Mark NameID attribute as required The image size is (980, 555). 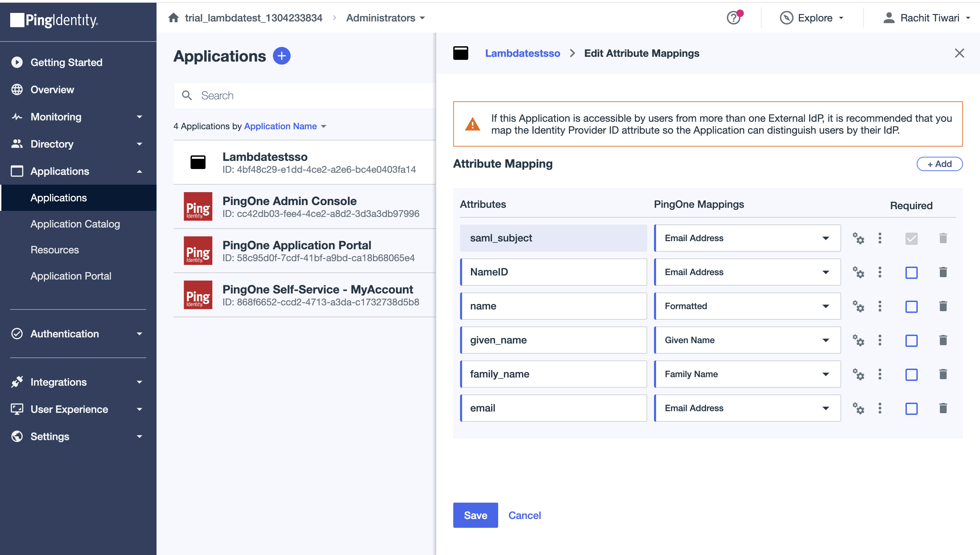click(911, 272)
